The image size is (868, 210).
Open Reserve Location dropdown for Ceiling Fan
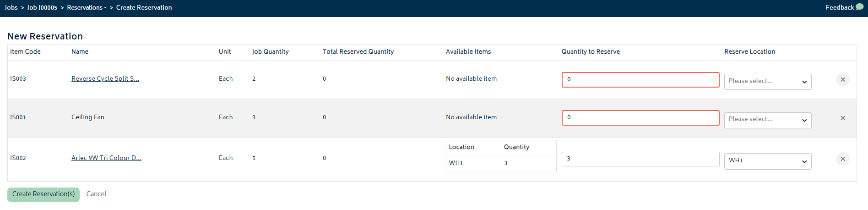767,120
